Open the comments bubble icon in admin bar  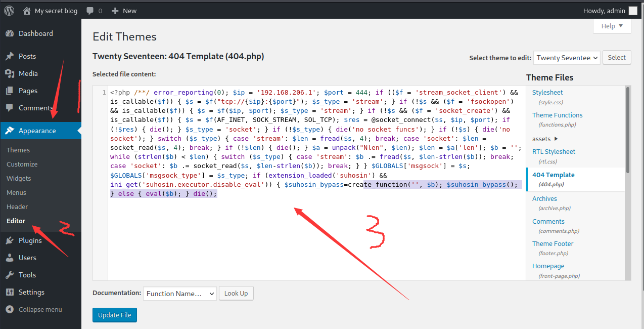pos(90,11)
